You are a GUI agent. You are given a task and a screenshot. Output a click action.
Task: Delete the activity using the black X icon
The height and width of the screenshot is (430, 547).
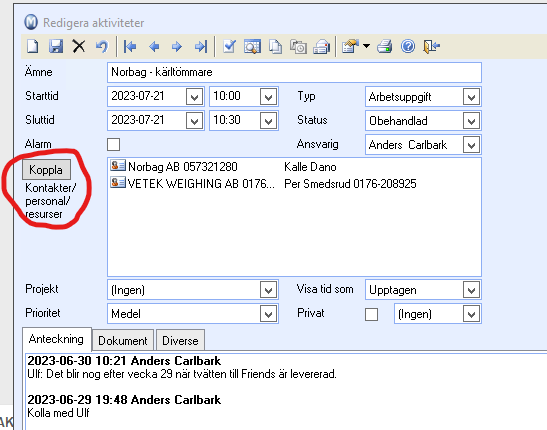tap(79, 46)
